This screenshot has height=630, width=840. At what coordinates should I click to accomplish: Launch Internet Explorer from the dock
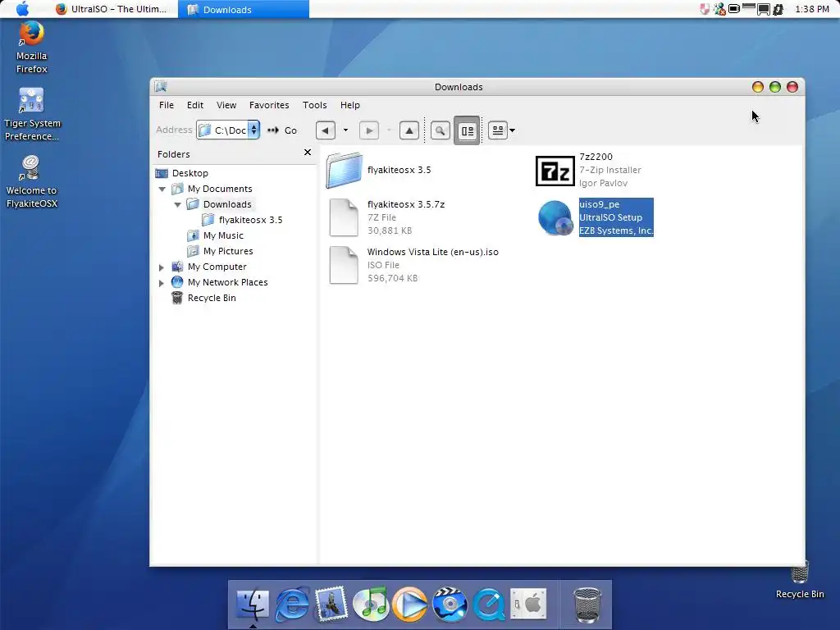[292, 605]
